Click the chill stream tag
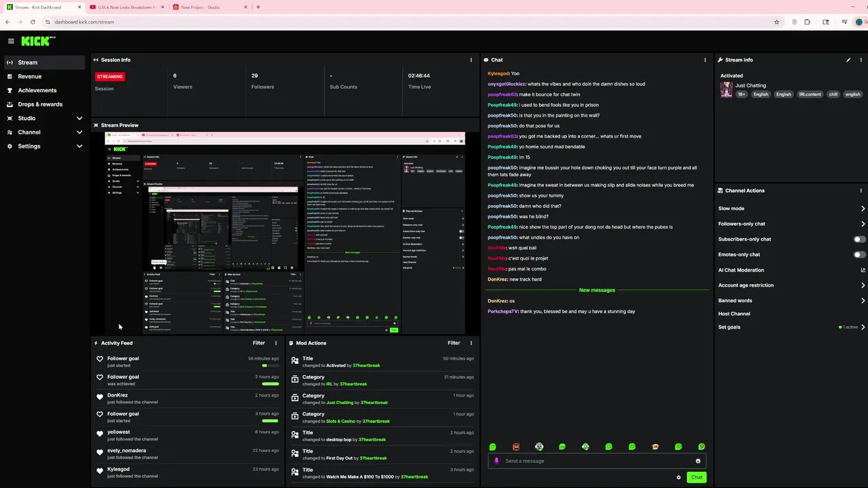868x488 pixels. pos(833,94)
